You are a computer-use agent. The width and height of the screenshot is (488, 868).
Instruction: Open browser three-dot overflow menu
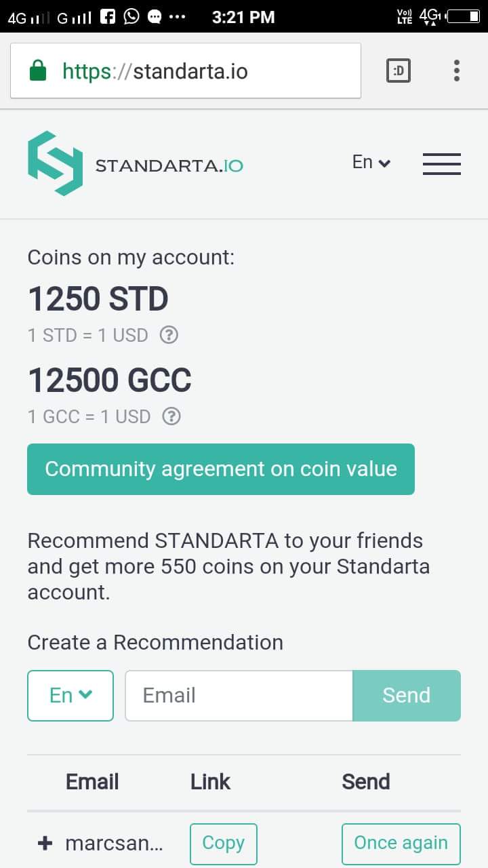[x=457, y=71]
